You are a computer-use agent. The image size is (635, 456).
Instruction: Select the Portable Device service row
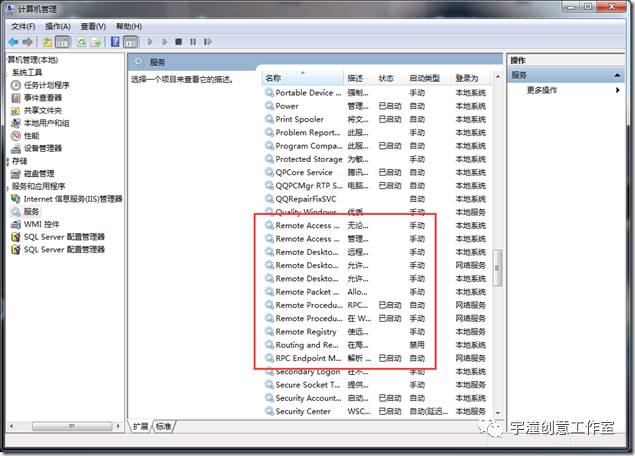pyautogui.click(x=377, y=93)
